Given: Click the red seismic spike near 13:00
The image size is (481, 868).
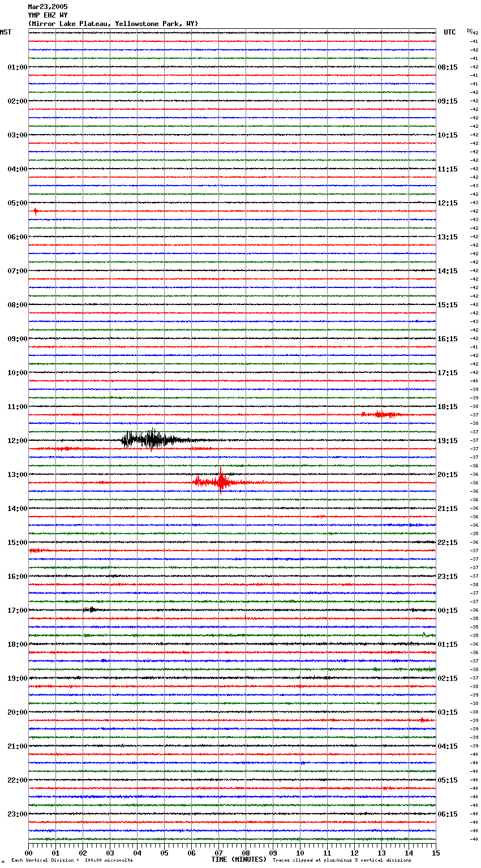Looking at the screenshot, I should (x=220, y=482).
